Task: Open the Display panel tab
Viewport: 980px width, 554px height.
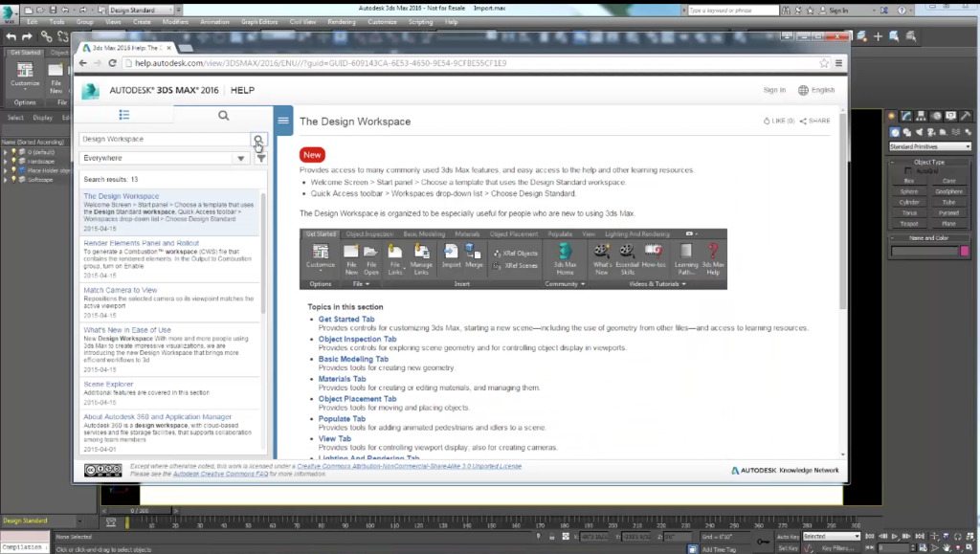Action: (x=950, y=116)
